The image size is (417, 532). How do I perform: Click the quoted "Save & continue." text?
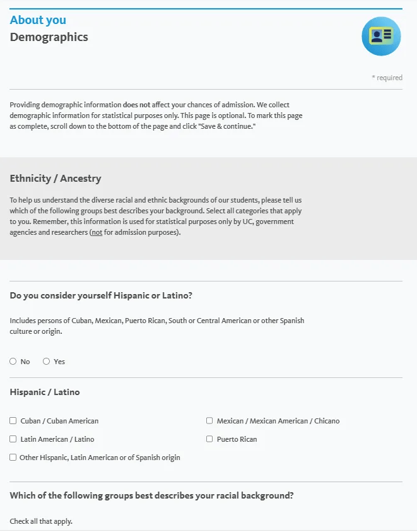click(228, 126)
